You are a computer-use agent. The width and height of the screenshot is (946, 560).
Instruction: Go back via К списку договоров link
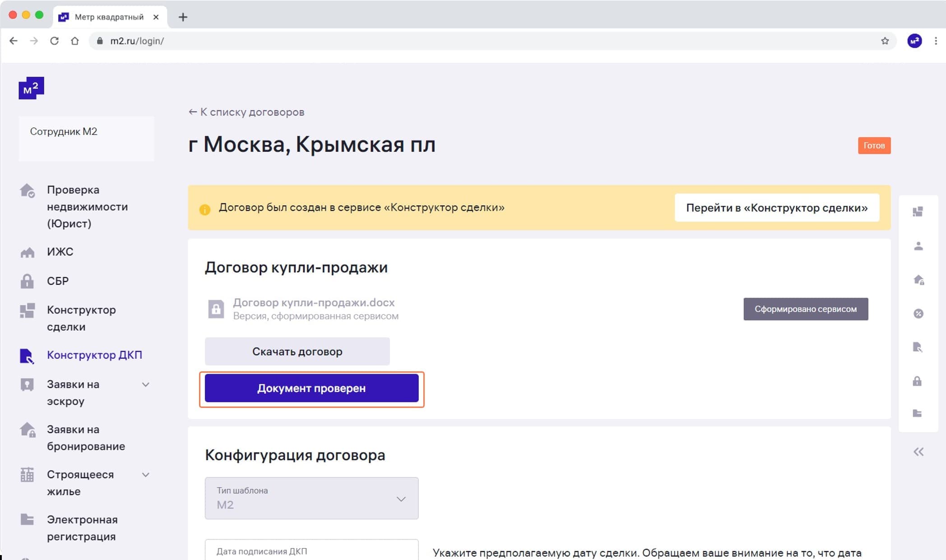pos(246,112)
